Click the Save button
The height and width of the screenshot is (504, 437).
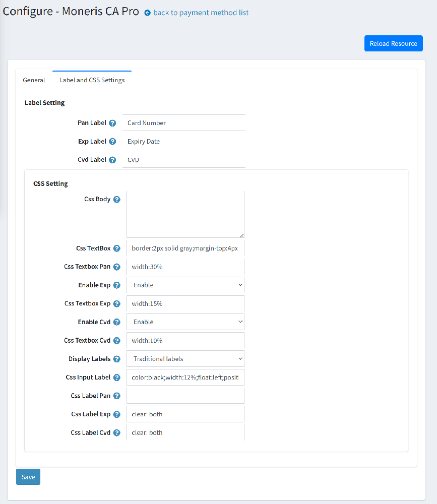click(x=28, y=477)
